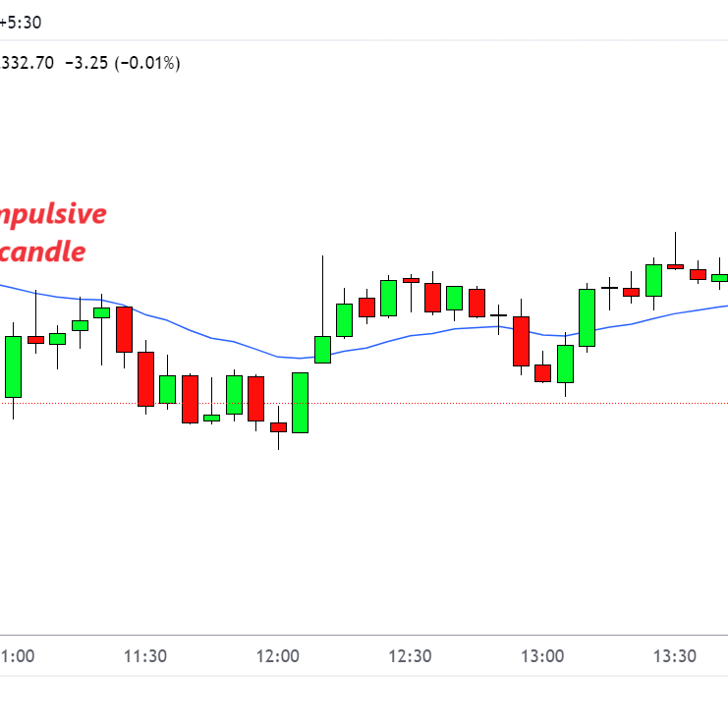728x728 pixels.
Task: Select the black doji candle before 13:00
Action: click(499, 314)
